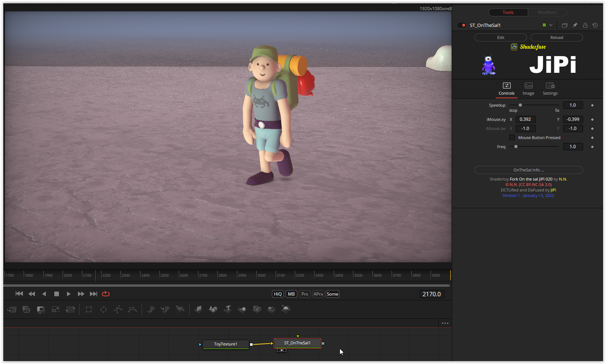Toggle MB motion blur

291,294
